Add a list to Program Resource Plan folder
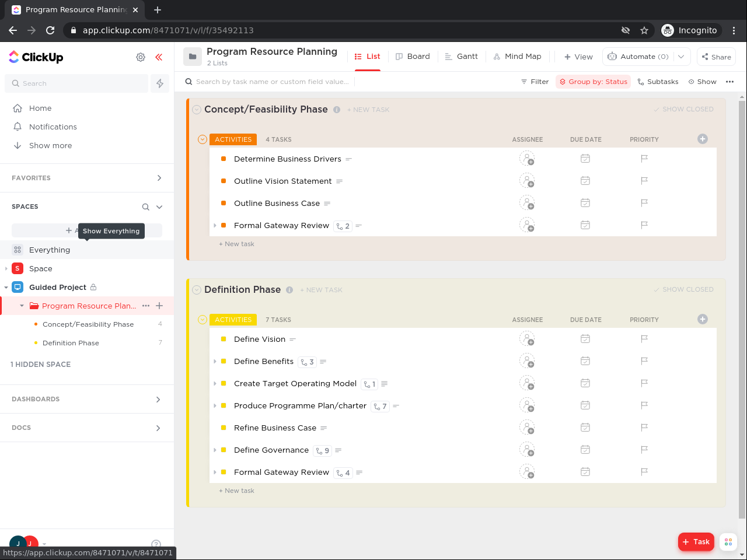 coord(159,306)
